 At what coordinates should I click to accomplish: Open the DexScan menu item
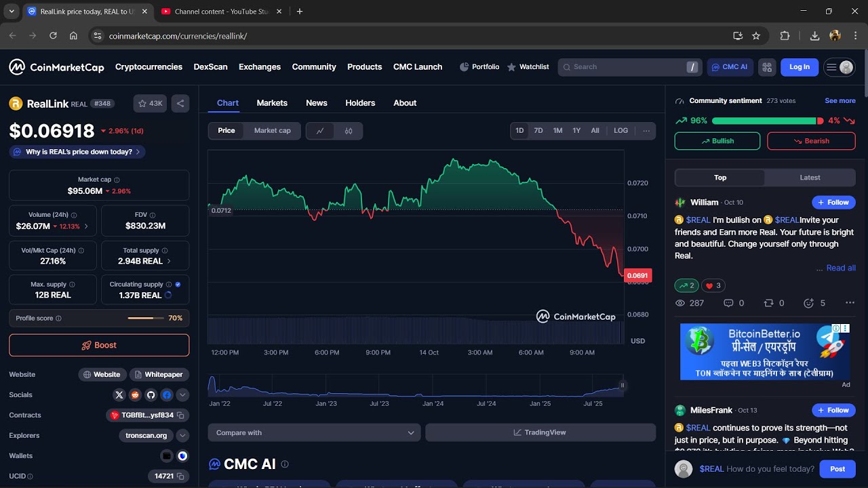(210, 67)
